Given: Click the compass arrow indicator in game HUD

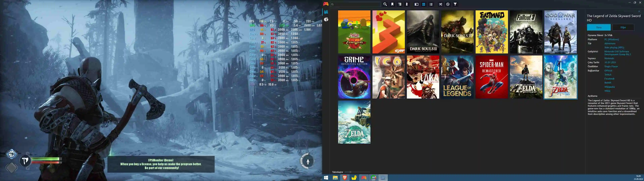Looking at the screenshot, I should click(x=308, y=161).
